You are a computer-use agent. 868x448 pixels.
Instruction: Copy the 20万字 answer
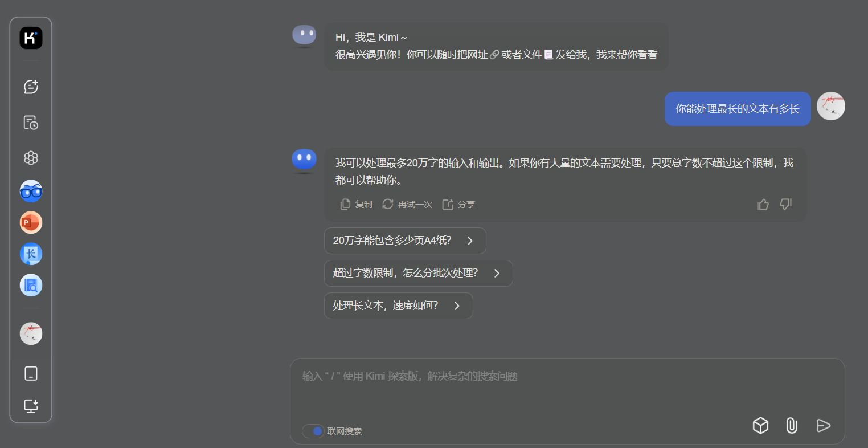point(357,204)
